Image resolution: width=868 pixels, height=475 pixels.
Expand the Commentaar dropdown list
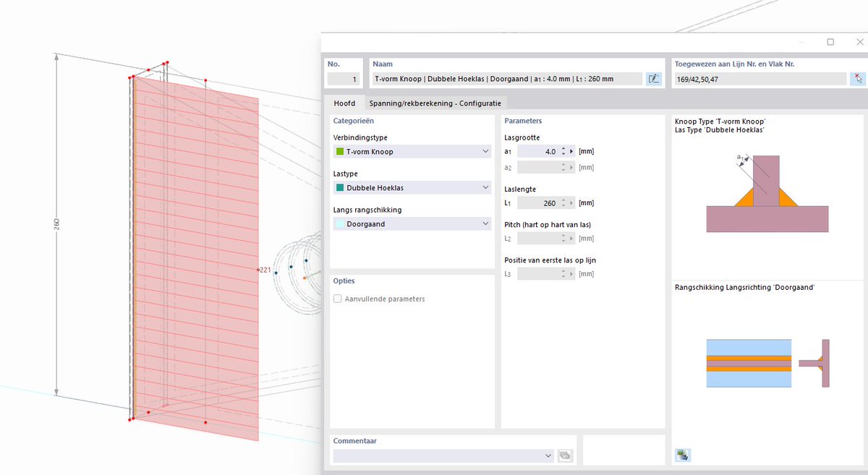point(548,455)
